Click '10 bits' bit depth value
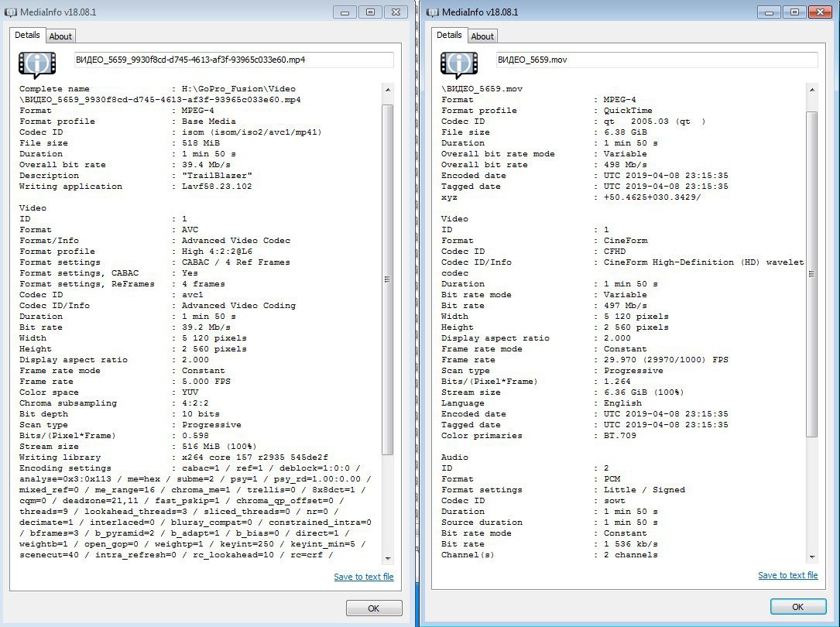 tap(201, 414)
